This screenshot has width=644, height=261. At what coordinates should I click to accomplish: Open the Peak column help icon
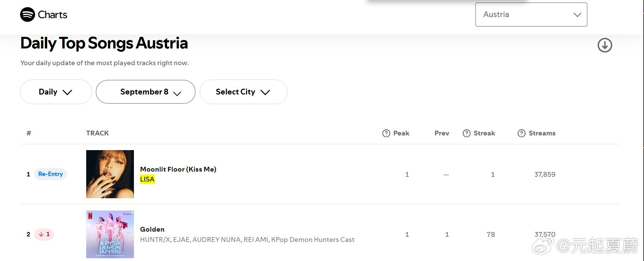[386, 133]
